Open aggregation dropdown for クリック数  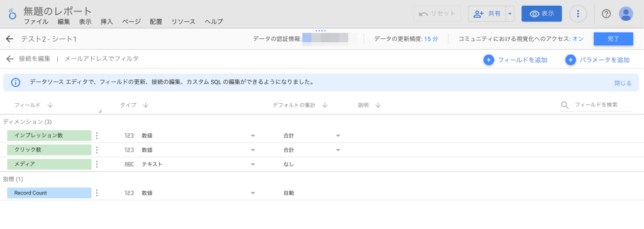point(338,150)
